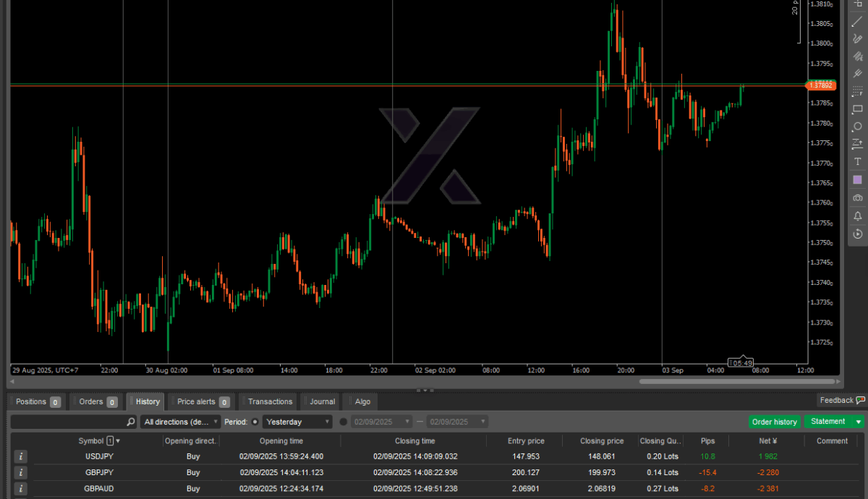Select the rectangle shape tool
868x499 pixels.
(857, 109)
